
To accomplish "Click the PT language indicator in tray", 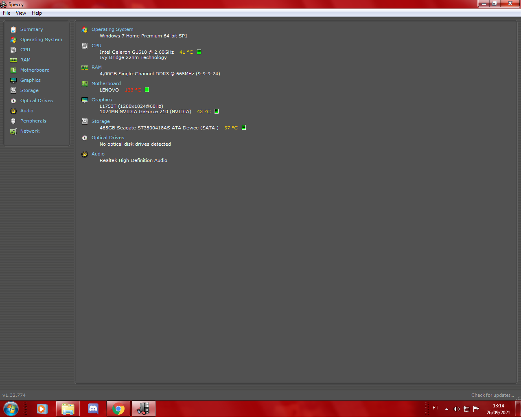I will pyautogui.click(x=436, y=408).
